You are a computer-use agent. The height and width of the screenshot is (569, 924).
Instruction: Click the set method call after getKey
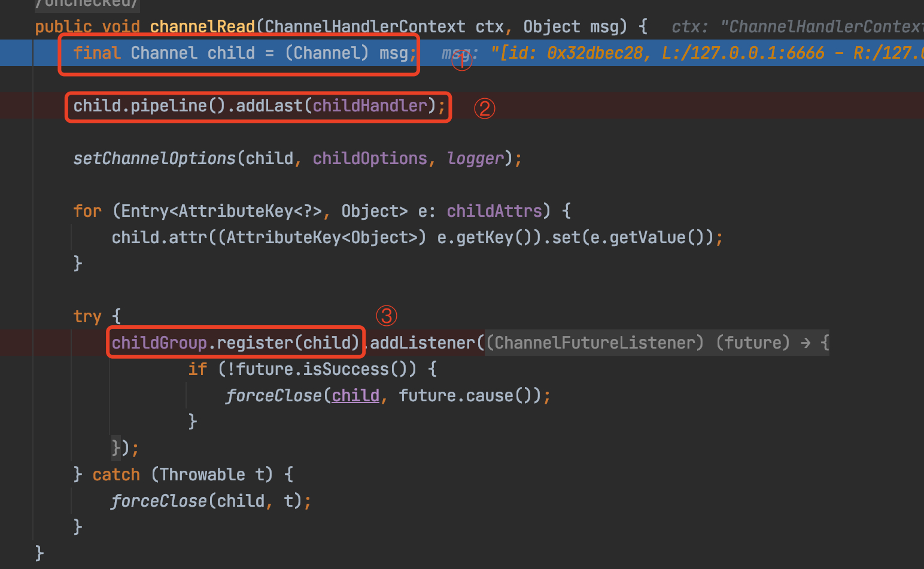tap(566, 238)
